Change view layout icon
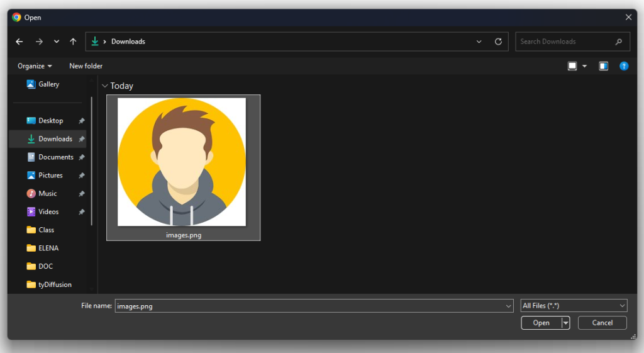This screenshot has width=644, height=353. point(572,66)
